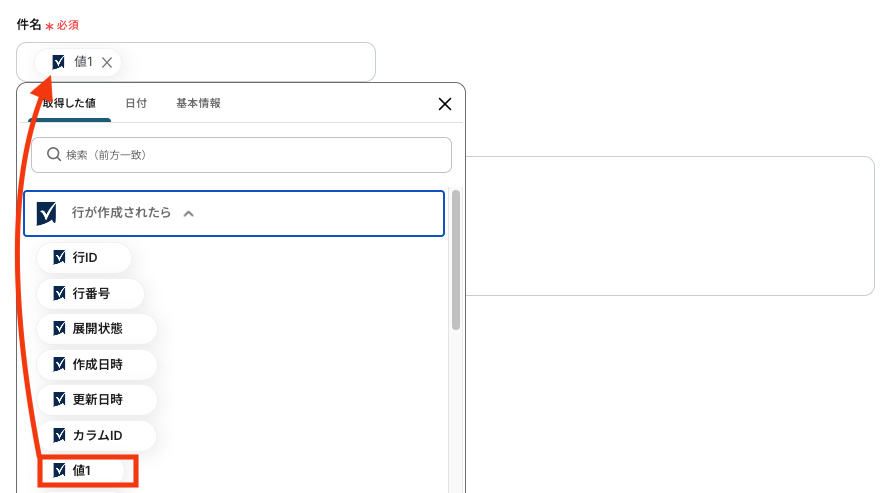Screen dimensions: 892x493
Task: Close the value picker popup
Action: (445, 104)
